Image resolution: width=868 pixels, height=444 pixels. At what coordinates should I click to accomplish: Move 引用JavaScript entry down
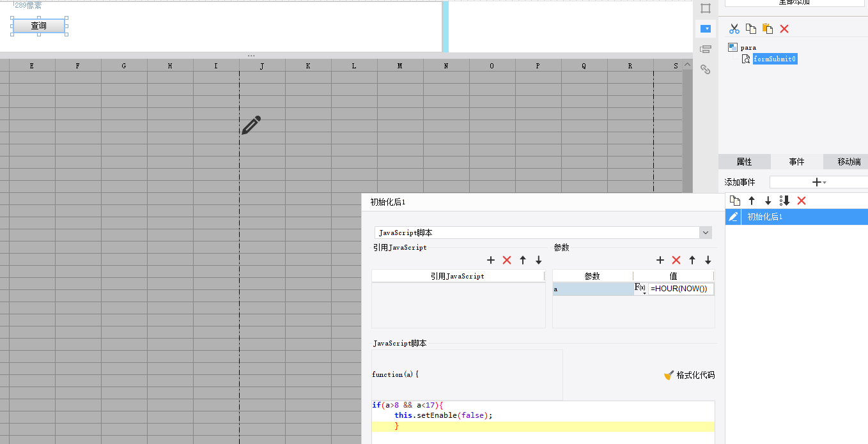pyautogui.click(x=539, y=260)
